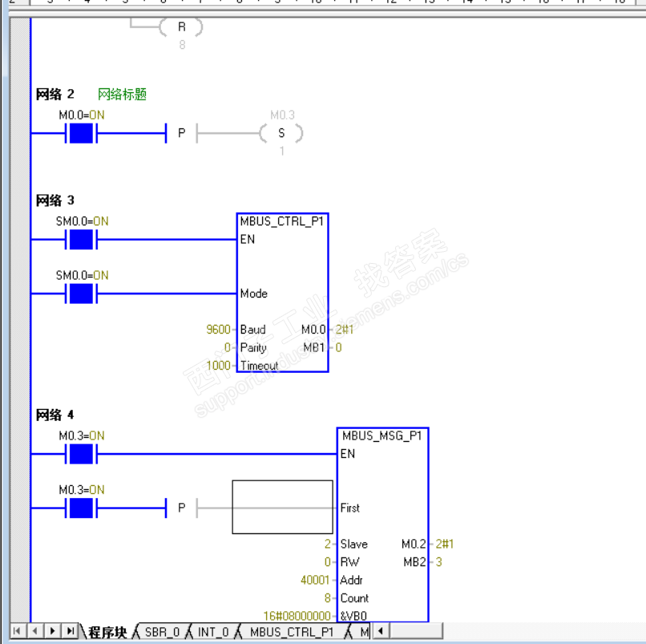The height and width of the screenshot is (644, 646).
Task: Click the MB2 output value 3
Action: click(x=438, y=562)
